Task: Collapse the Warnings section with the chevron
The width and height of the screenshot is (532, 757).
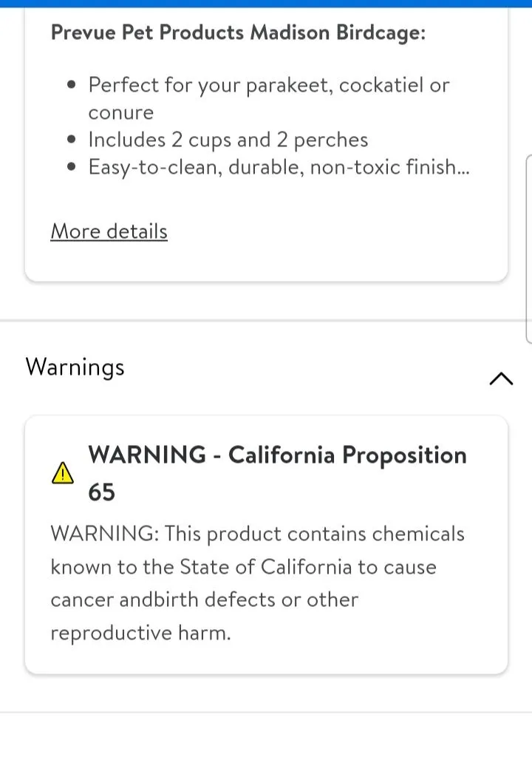Action: pos(501,378)
